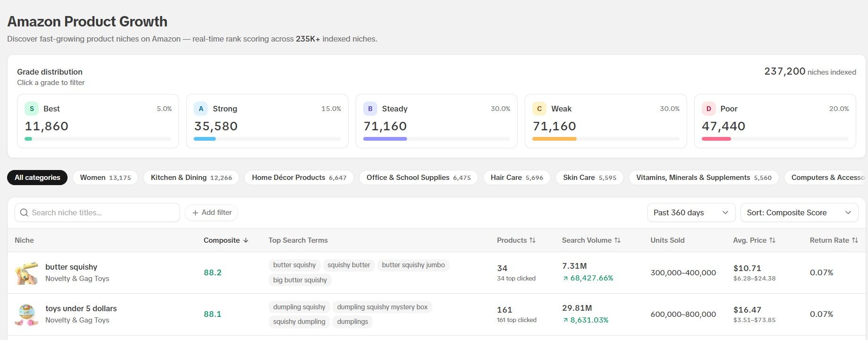The height and width of the screenshot is (340, 868).
Task: Click the sort arrows icon beside Search Volume header
Action: pos(617,240)
